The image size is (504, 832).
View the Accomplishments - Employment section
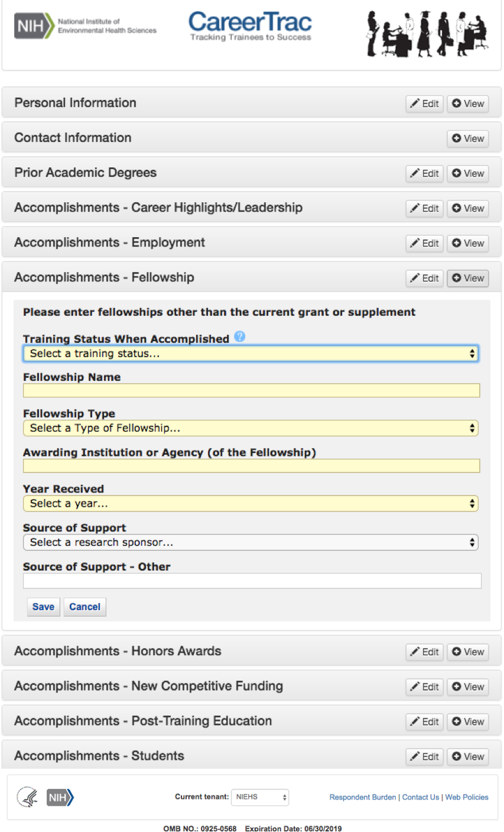[x=467, y=243]
